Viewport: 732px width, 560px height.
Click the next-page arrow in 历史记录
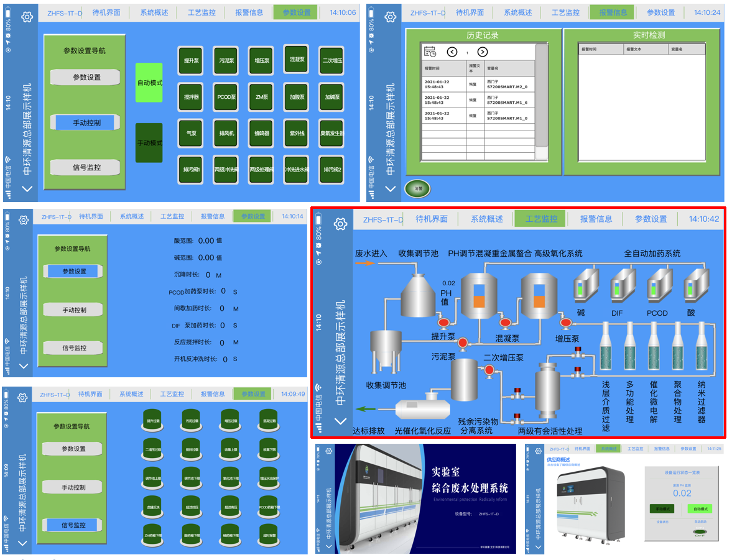point(483,52)
